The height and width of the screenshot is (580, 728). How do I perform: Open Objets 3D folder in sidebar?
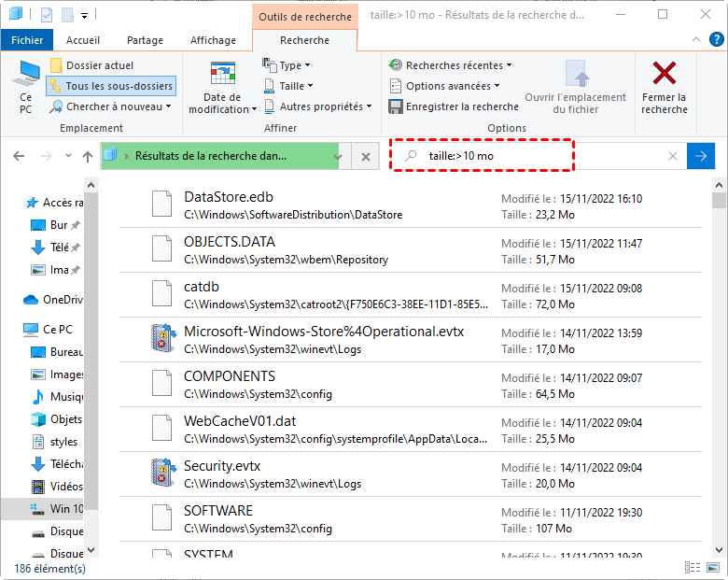[57, 419]
